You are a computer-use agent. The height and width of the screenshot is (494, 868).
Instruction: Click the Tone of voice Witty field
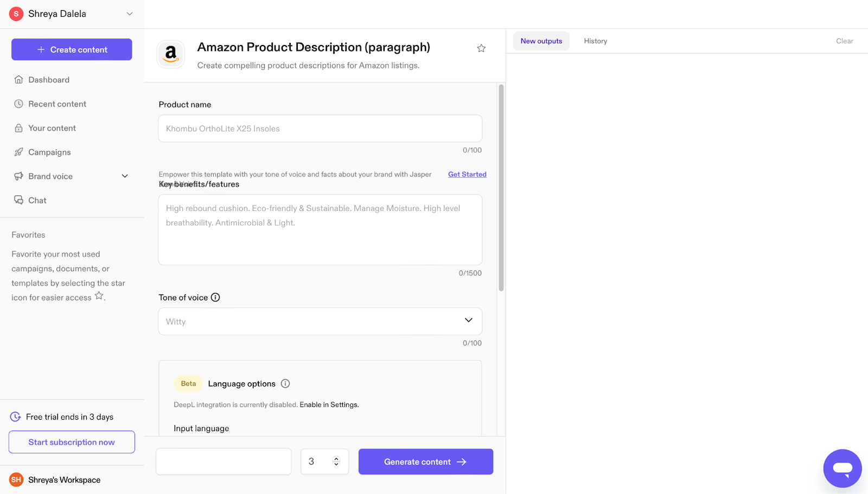[320, 322]
